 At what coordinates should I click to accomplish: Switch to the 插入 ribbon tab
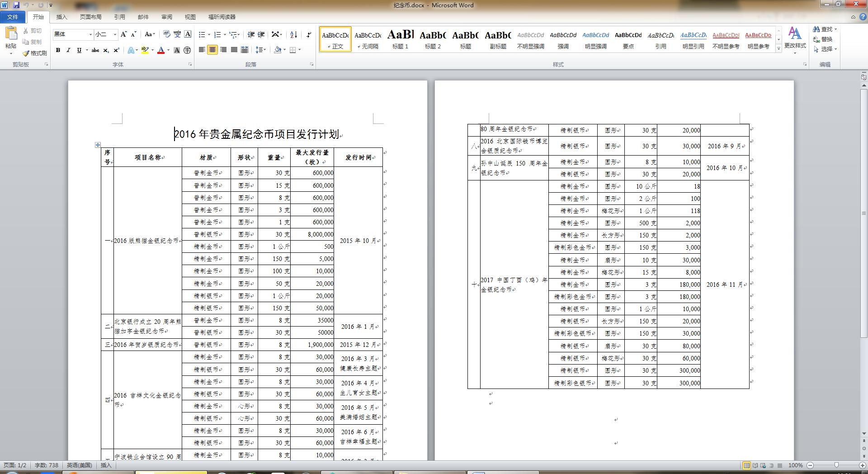click(61, 17)
